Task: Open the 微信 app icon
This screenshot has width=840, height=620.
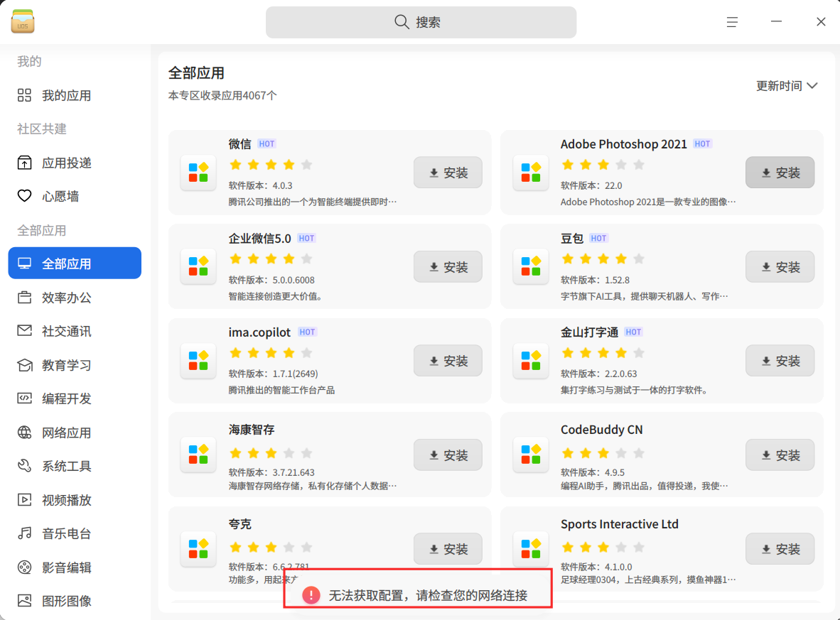Action: 198,173
